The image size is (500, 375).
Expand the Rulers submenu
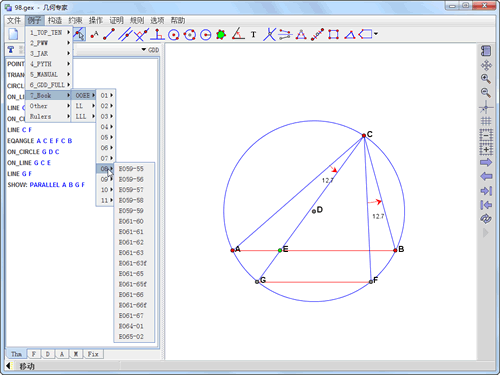click(49, 116)
